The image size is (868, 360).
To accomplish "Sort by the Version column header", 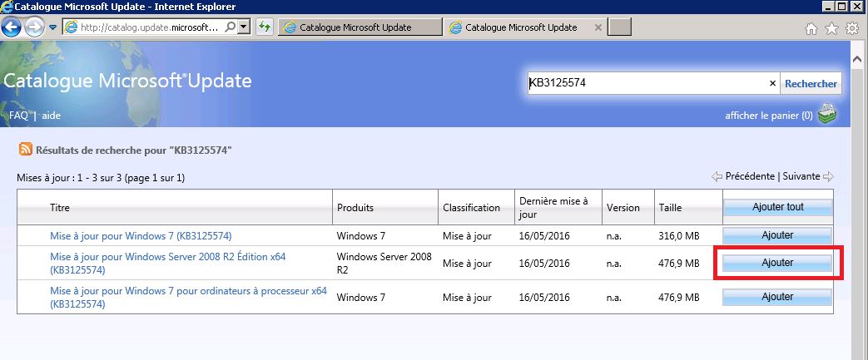I will [x=623, y=208].
